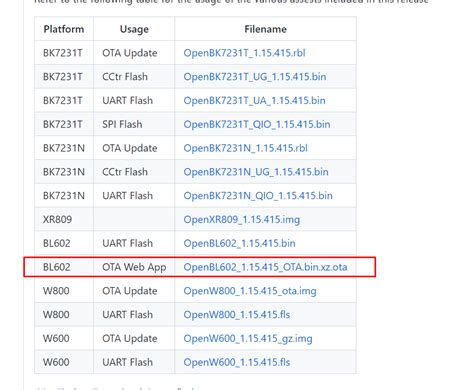
Task: Select the Filename column header
Action: 265,29
